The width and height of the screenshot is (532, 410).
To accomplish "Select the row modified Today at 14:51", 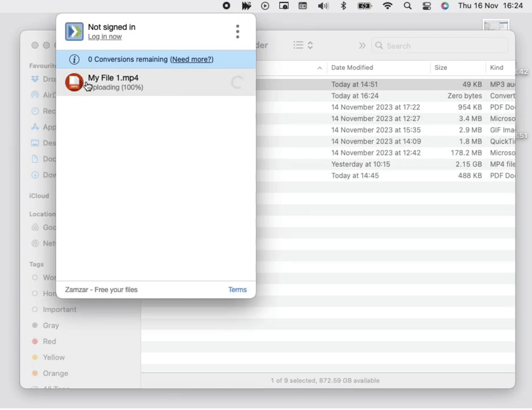I will pyautogui.click(x=385, y=85).
